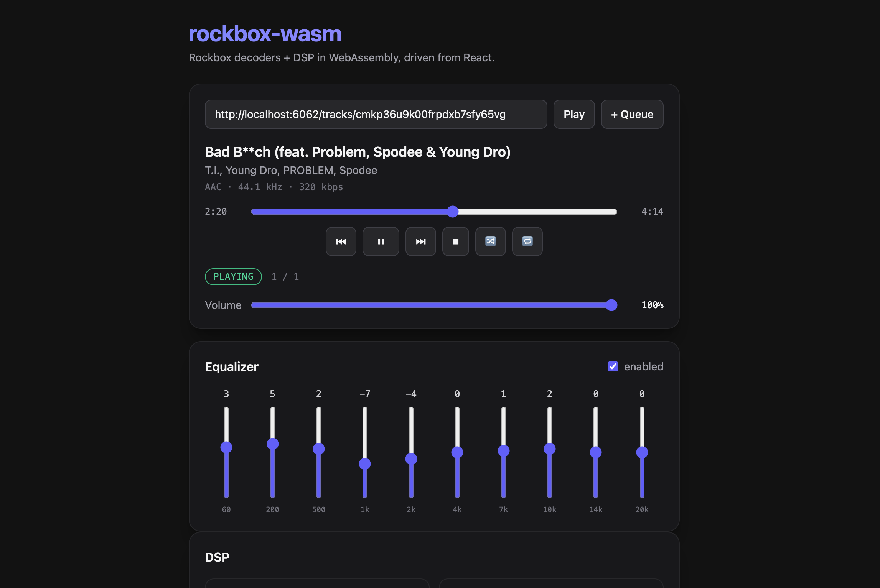The width and height of the screenshot is (880, 588).
Task: Click the playback seek progress slider
Action: [x=434, y=212]
